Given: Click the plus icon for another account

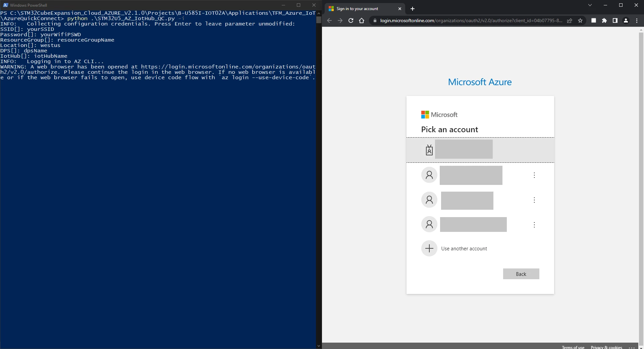Looking at the screenshot, I should click(429, 248).
